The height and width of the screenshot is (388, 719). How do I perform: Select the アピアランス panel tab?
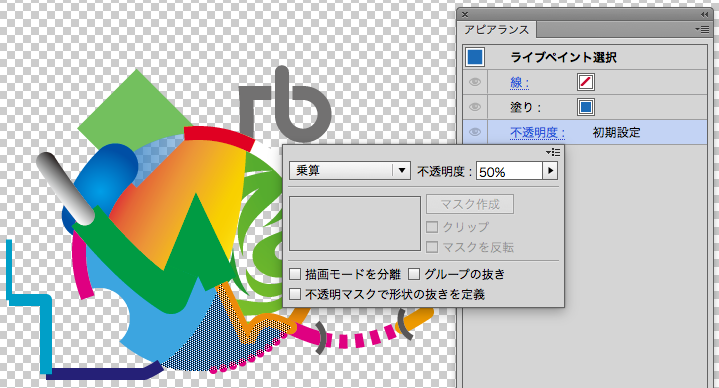coord(497,30)
